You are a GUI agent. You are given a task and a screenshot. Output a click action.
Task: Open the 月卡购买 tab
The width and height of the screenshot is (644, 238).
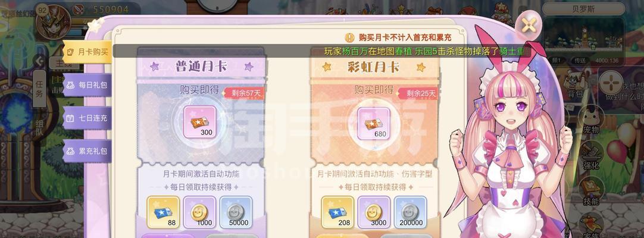point(87,52)
